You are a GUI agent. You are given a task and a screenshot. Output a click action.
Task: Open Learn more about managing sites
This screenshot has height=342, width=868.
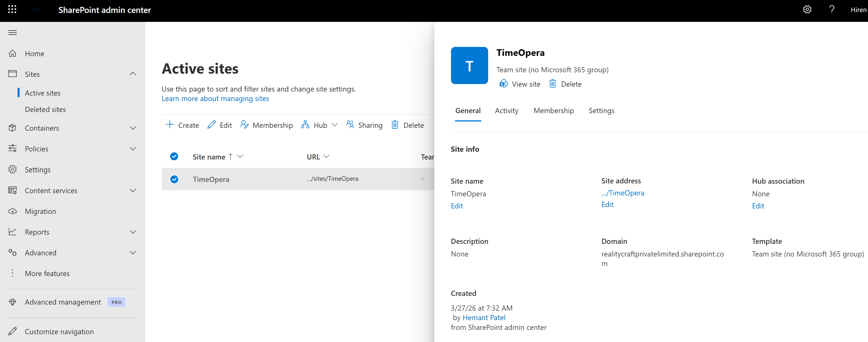point(215,99)
